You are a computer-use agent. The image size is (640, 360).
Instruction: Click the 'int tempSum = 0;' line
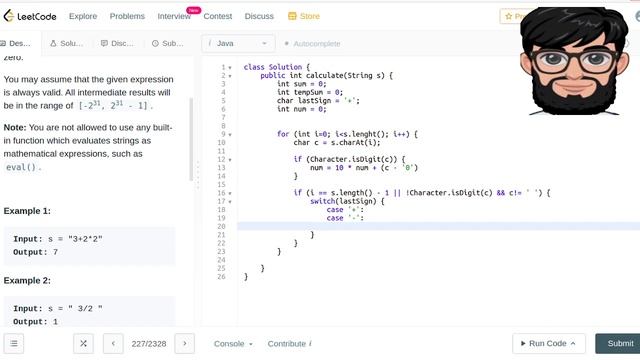pyautogui.click(x=310, y=93)
